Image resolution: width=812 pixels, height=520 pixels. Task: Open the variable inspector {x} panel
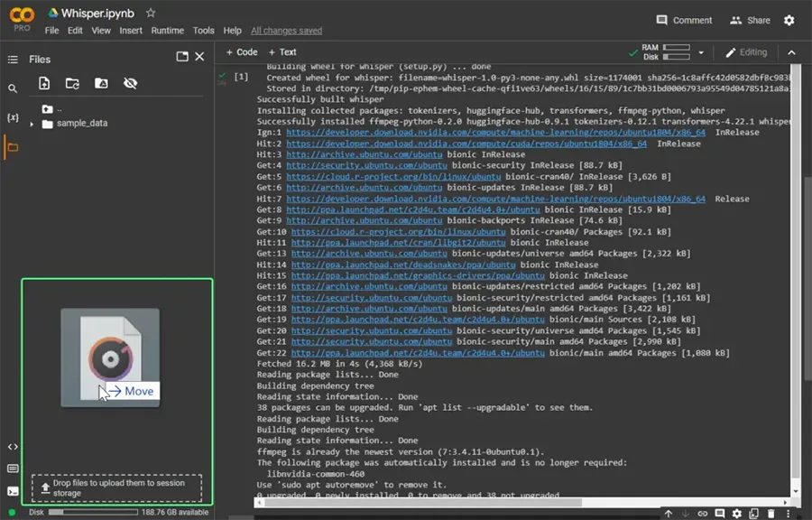pyautogui.click(x=13, y=117)
